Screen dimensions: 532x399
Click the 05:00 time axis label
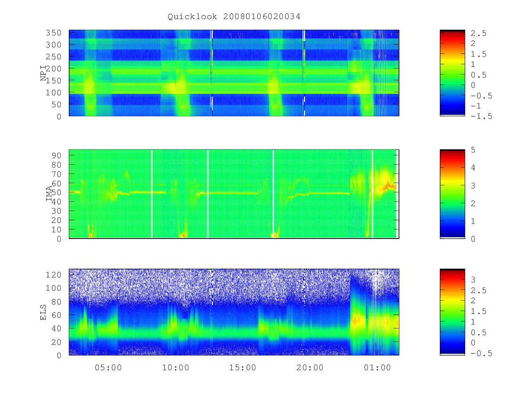[x=109, y=368]
